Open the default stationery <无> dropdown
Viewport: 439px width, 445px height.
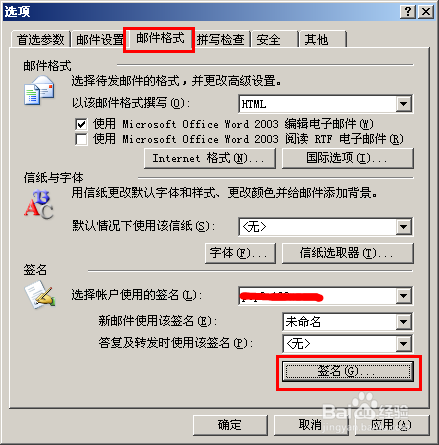[404, 227]
